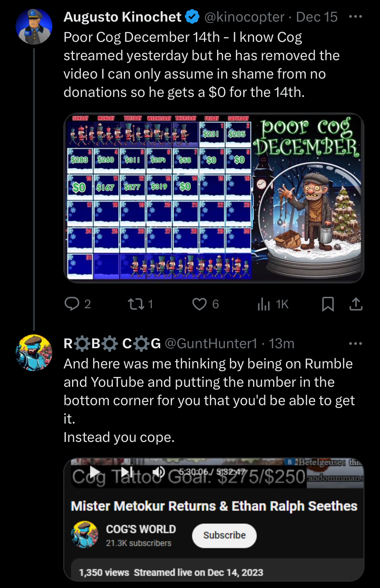This screenshot has width=380, height=588.
Task: Click the @kinocopter handle
Action: tap(244, 17)
